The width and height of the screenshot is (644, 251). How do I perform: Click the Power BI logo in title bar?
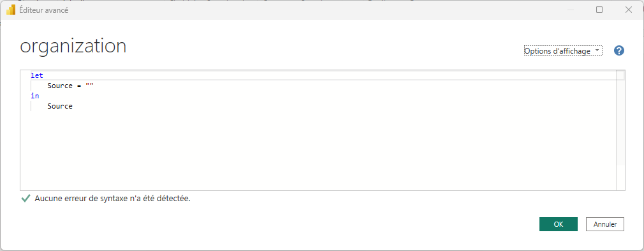(11, 10)
